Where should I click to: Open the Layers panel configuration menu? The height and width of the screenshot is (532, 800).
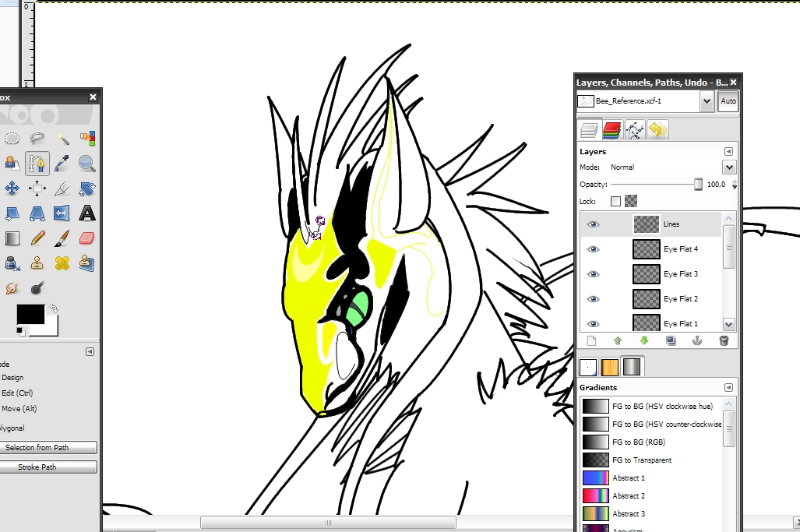(x=728, y=151)
